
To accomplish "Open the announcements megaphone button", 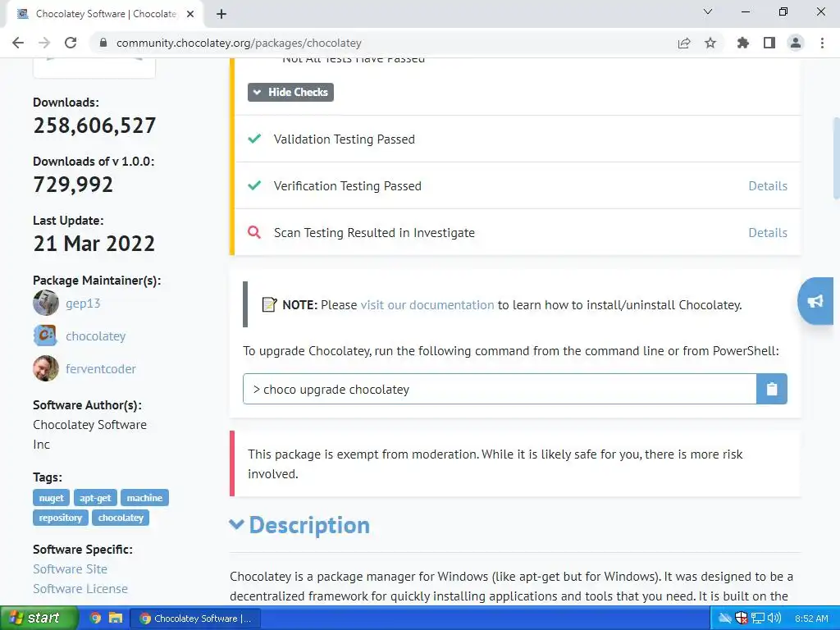I will point(815,301).
